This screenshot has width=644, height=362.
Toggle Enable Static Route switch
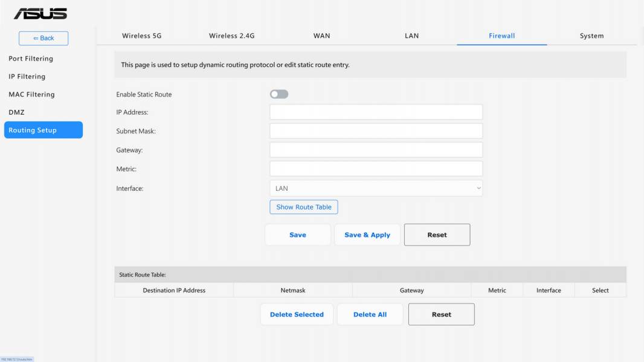[279, 94]
